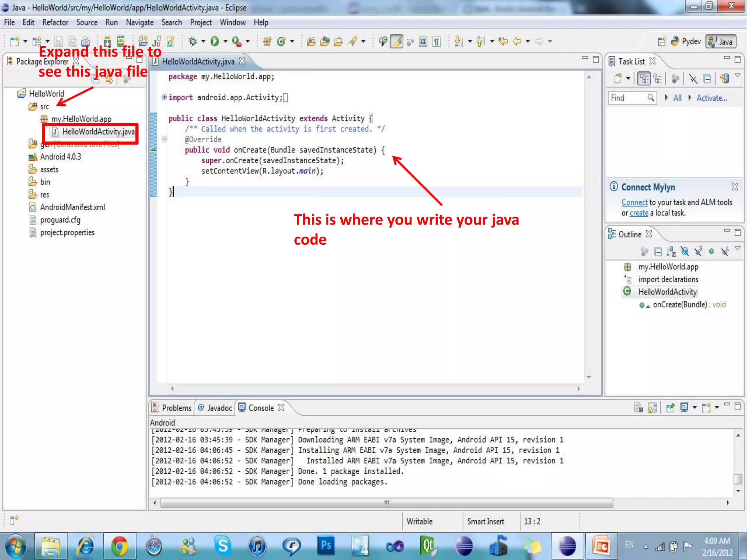The image size is (747, 560).
Task: Click All working set filter link
Action: pyautogui.click(x=677, y=98)
